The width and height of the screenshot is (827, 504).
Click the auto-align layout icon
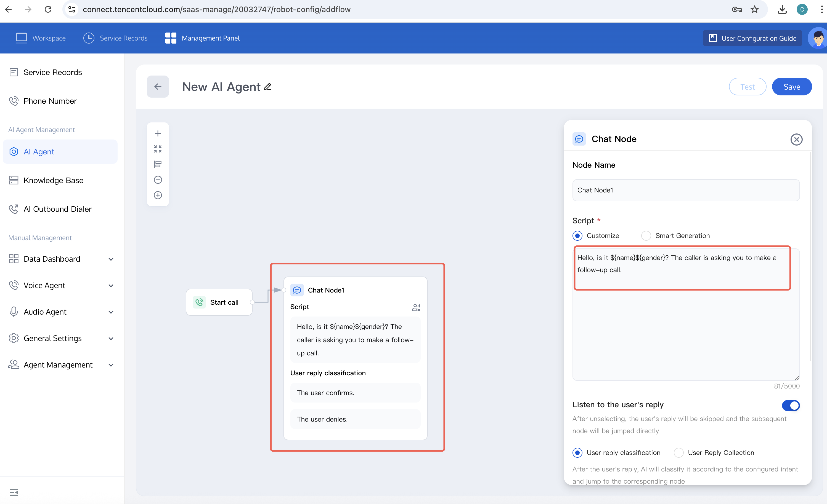(x=158, y=164)
